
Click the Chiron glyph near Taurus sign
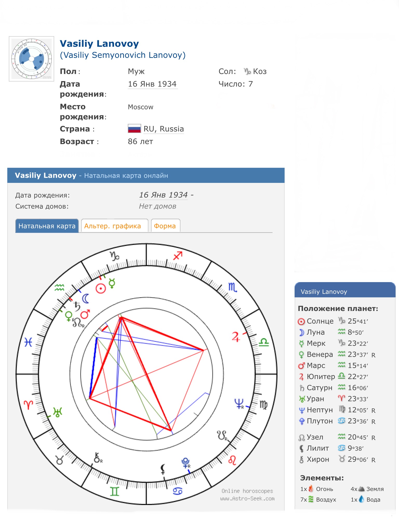[97, 457]
